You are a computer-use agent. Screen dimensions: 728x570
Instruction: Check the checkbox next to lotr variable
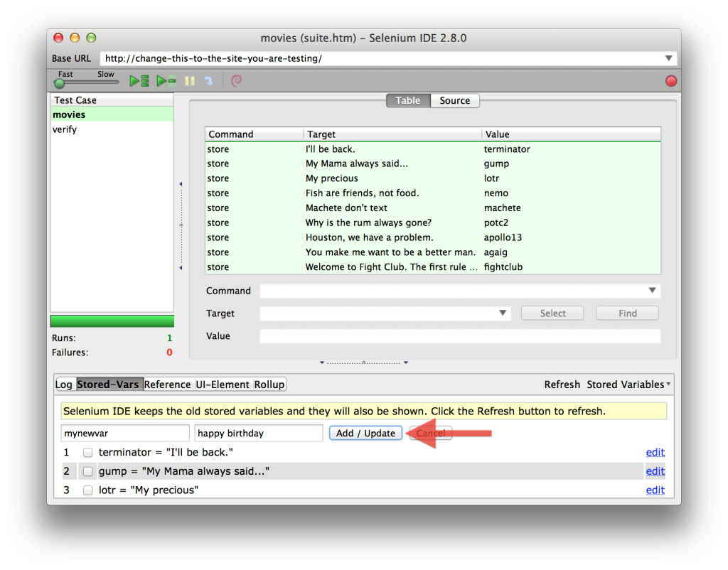tap(87, 490)
